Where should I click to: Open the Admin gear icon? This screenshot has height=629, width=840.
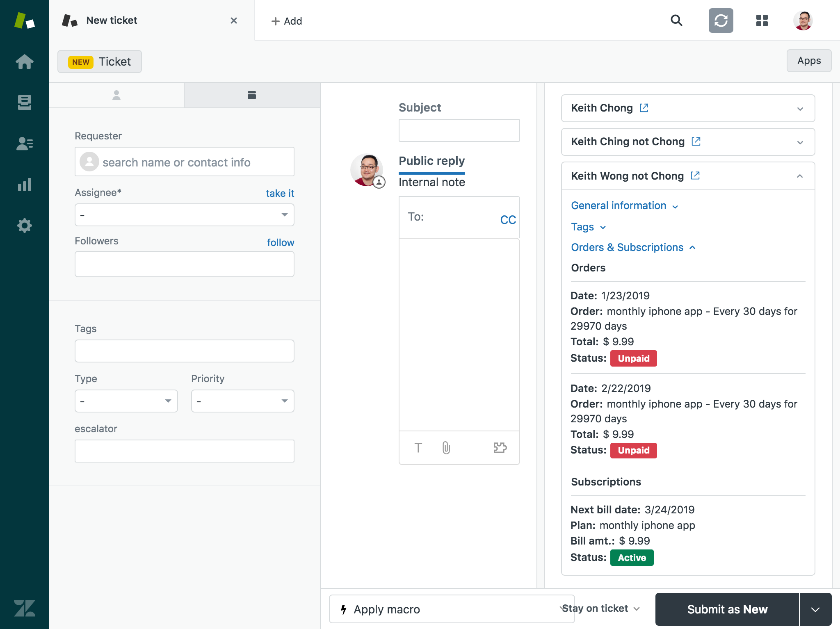pyautogui.click(x=24, y=226)
